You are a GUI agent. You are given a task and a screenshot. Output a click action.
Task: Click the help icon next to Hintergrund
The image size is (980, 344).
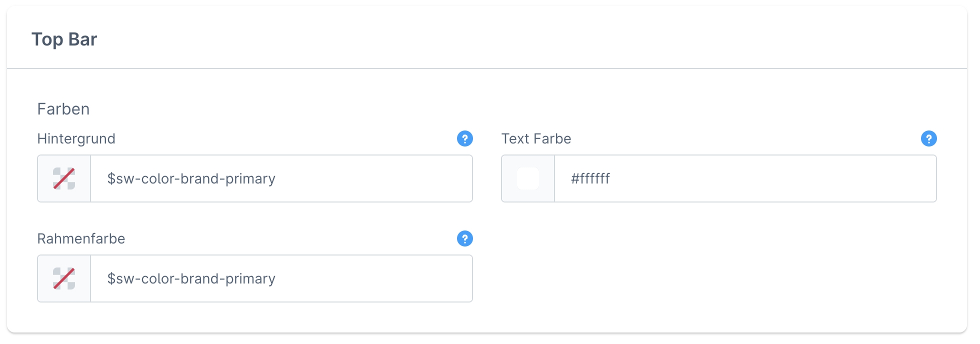pyautogui.click(x=465, y=138)
